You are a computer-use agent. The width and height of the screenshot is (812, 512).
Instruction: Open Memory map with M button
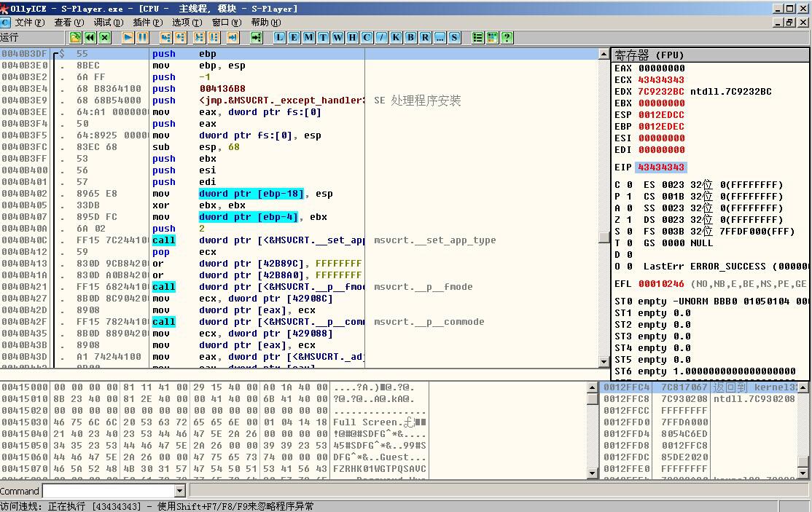pyautogui.click(x=308, y=37)
